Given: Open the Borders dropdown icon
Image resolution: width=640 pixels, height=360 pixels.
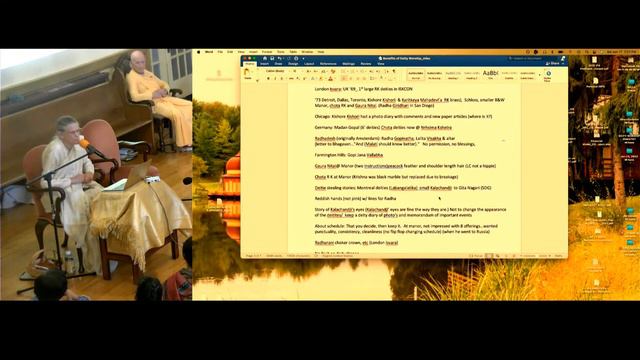Looking at the screenshot, I should [x=392, y=78].
